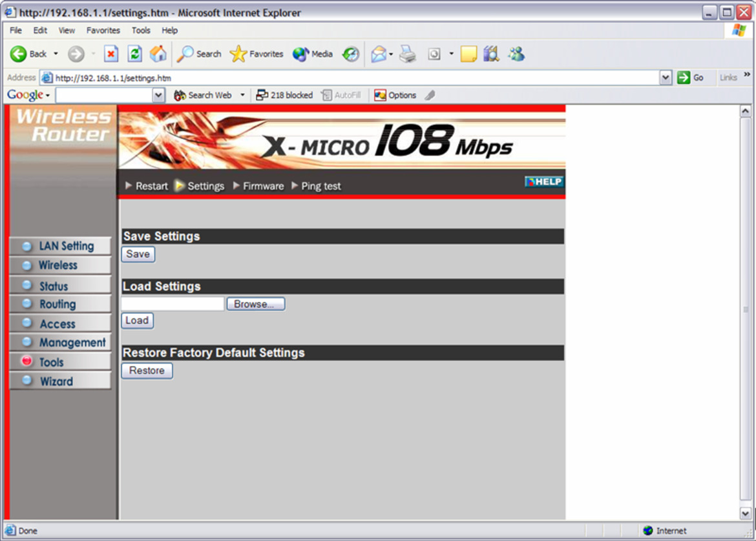Open the Help menu

[x=170, y=30]
